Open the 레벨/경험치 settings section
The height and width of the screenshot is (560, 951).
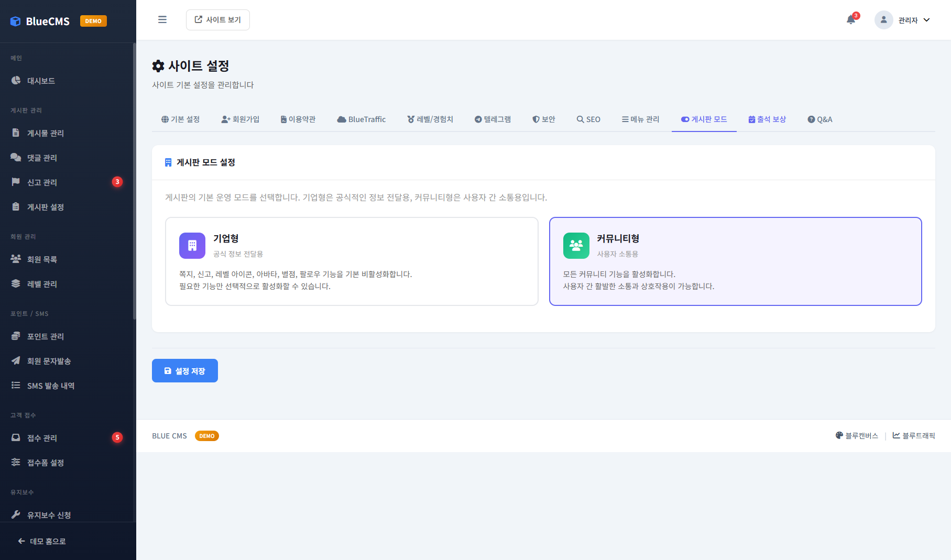tap(431, 119)
